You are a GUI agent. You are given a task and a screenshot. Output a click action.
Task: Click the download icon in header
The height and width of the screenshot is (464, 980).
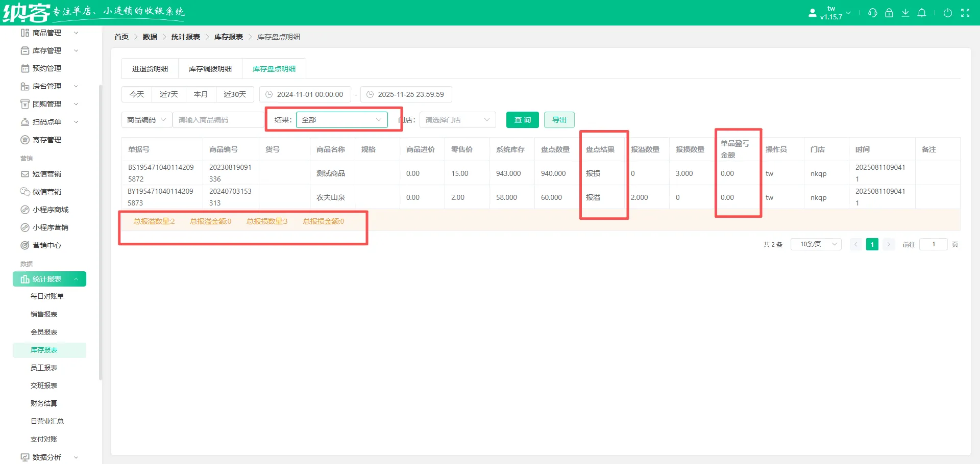[905, 13]
